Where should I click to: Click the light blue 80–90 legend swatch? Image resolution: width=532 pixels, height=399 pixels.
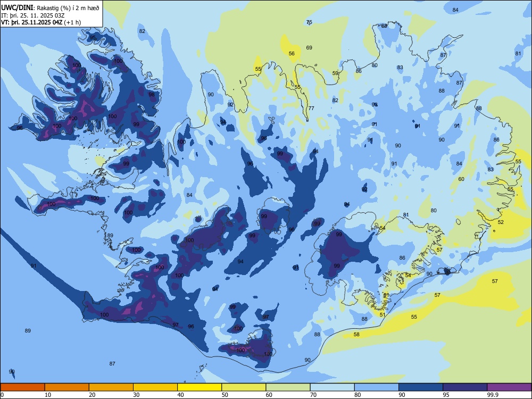[377, 387]
